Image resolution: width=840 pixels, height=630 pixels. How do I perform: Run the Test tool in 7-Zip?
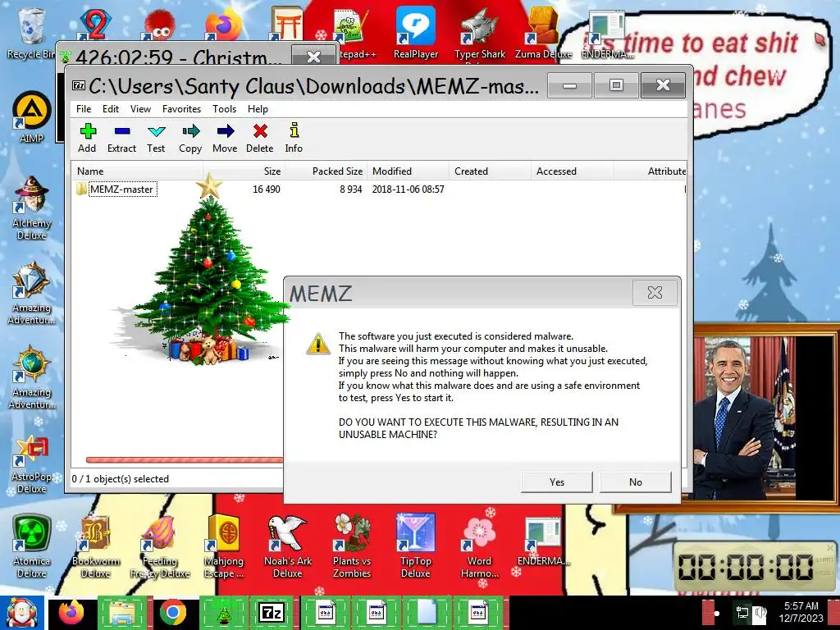156,138
